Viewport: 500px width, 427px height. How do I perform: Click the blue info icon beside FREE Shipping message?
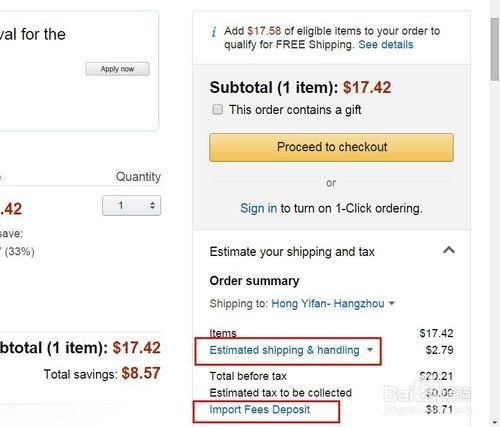(214, 32)
